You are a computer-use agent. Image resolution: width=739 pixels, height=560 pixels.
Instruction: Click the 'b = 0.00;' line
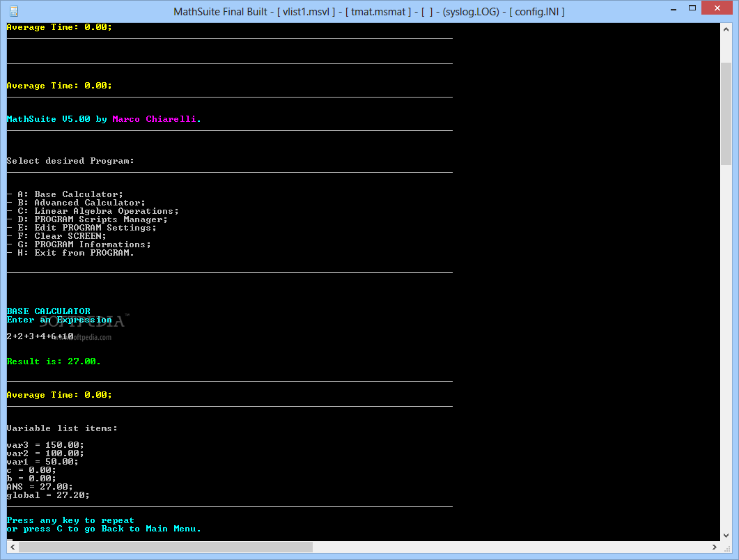31,479
